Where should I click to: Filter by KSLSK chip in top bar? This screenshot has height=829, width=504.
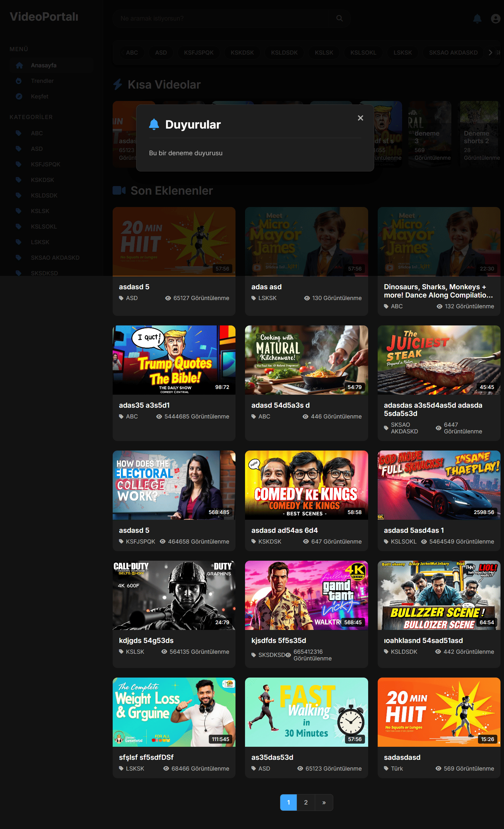(324, 52)
